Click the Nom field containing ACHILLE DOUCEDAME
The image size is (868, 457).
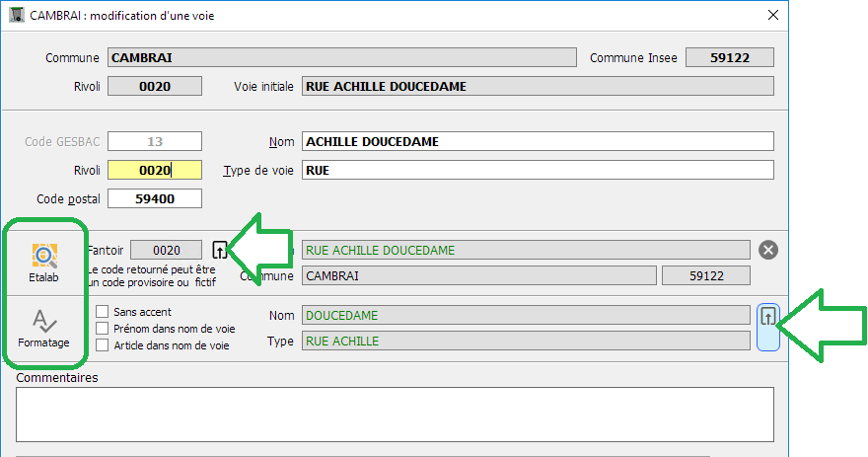click(x=538, y=141)
